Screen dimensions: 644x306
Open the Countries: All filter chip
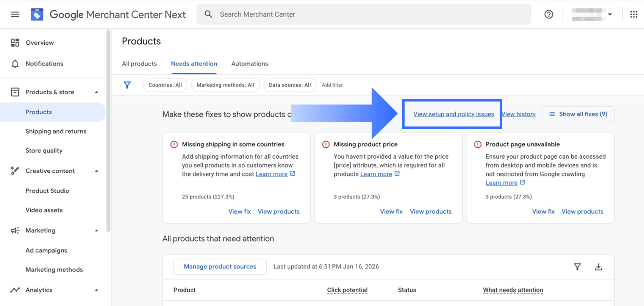coord(165,85)
